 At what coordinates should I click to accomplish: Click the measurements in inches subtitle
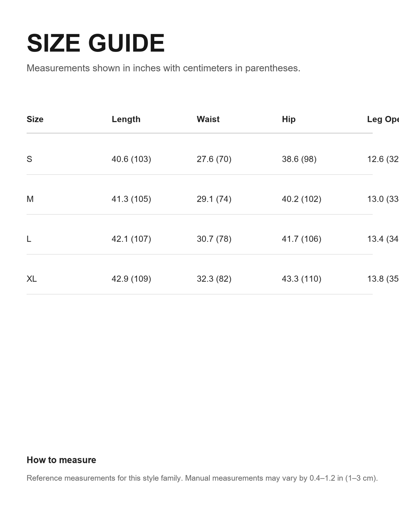pyautogui.click(x=163, y=68)
